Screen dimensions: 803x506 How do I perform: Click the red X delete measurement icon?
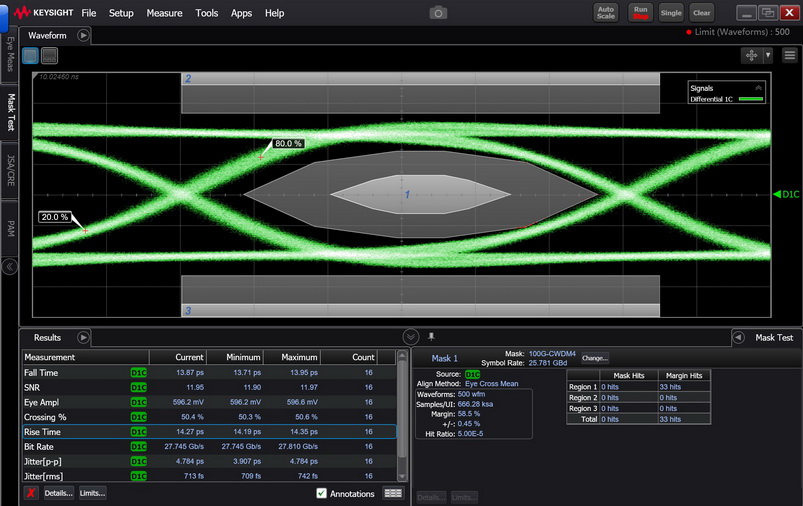[31, 493]
